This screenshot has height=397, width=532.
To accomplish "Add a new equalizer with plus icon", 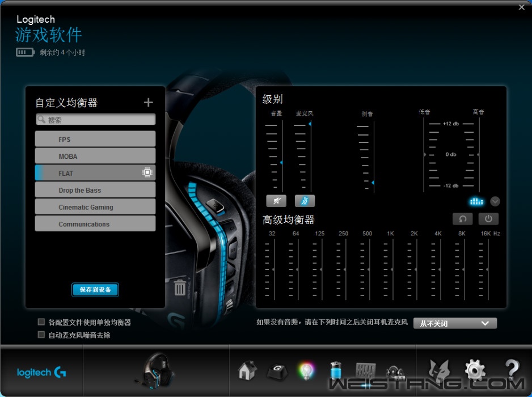I will click(x=148, y=102).
